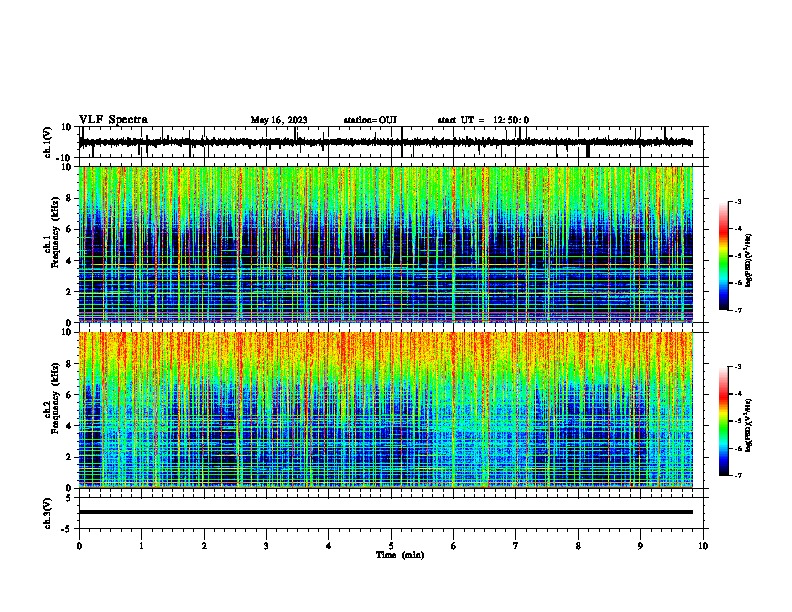Select the "start UT = 12:50:0" header text

coord(483,120)
